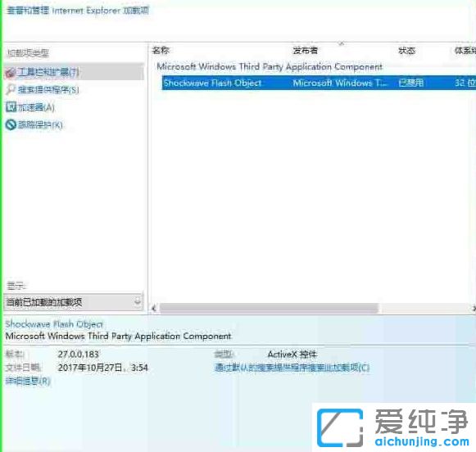The image size is (476, 452).
Task: Click the search providers magnifier icon
Action: [11, 89]
